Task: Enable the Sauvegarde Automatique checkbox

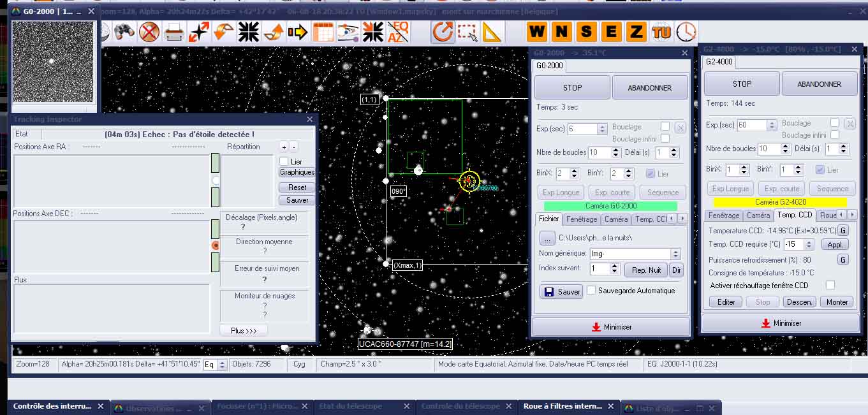Action: click(591, 291)
